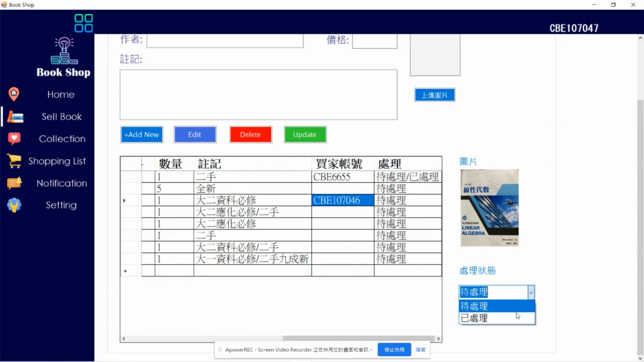This screenshot has height=362, width=644.
Task: Select 待處理 option in dropdown list
Action: [497, 306]
